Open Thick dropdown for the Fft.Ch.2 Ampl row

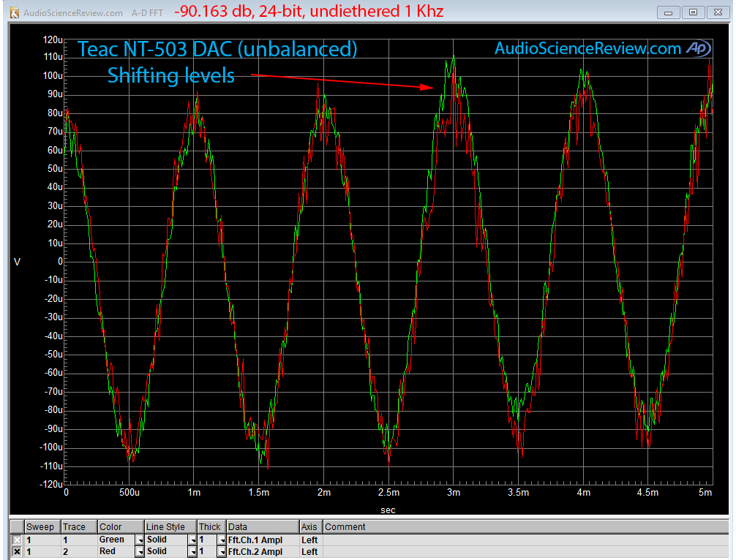point(222,552)
